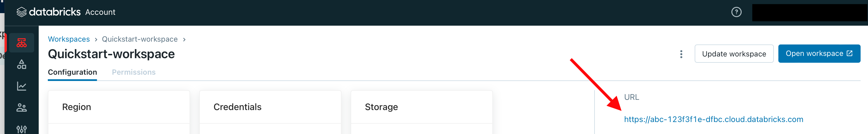
Task: Switch to the Permissions tab
Action: (133, 72)
